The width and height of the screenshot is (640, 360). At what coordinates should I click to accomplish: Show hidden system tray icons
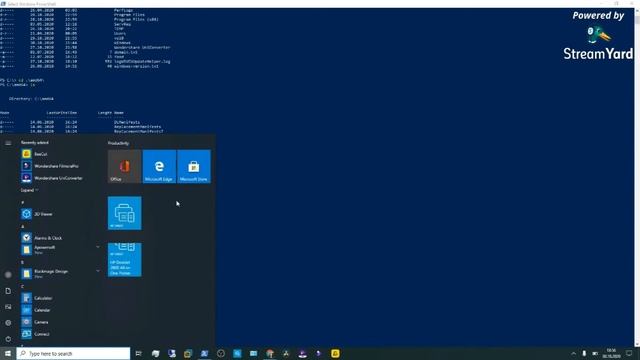point(573,353)
